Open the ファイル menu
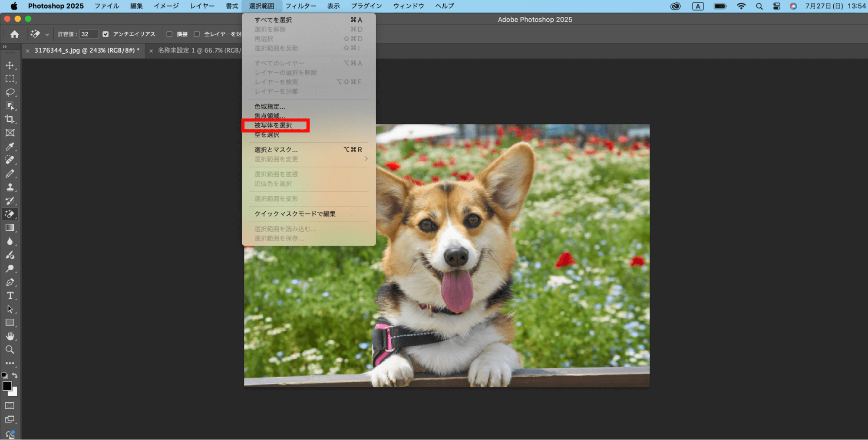Image resolution: width=868 pixels, height=440 pixels. [x=107, y=6]
